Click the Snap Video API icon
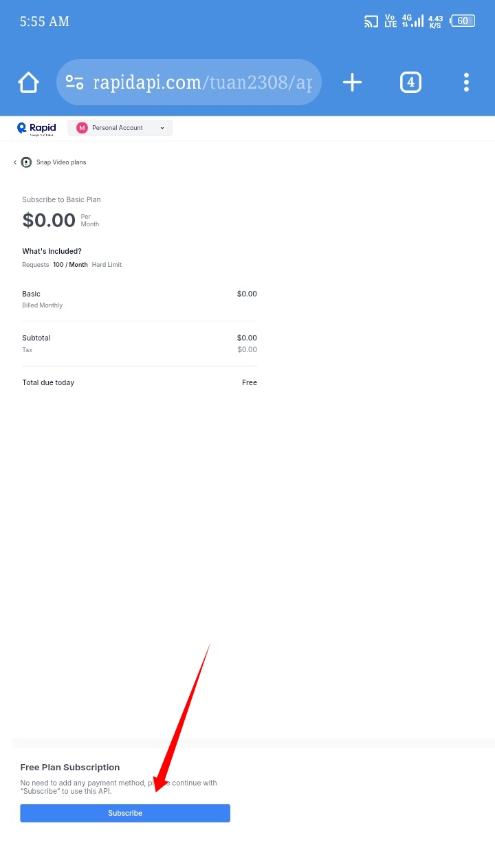The width and height of the screenshot is (495, 868). (26, 162)
